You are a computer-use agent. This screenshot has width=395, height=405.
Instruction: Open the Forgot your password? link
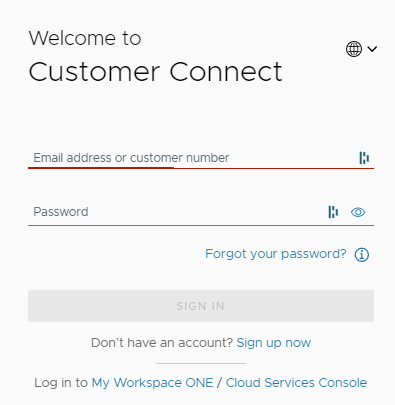276,254
